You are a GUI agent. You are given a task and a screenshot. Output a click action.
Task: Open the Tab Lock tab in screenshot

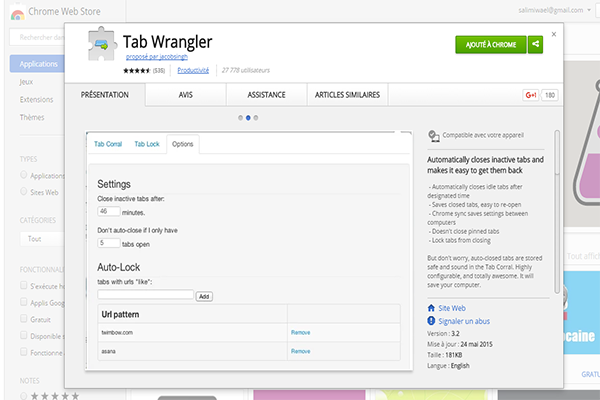coord(147,144)
